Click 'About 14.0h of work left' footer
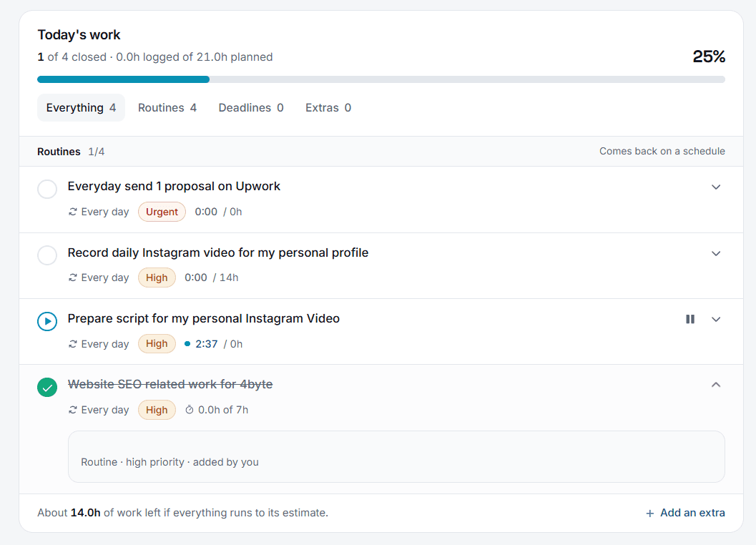The width and height of the screenshot is (756, 545). (182, 513)
